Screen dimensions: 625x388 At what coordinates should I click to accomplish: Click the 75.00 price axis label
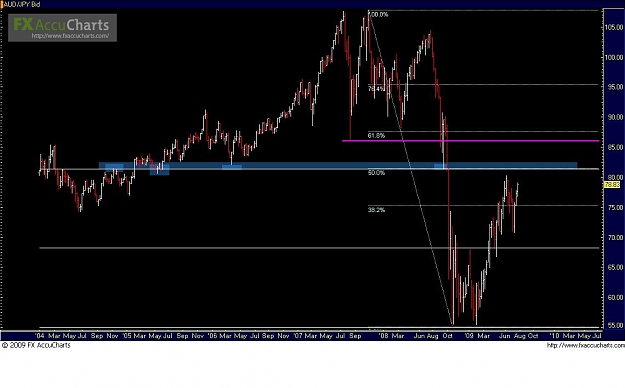(614, 207)
